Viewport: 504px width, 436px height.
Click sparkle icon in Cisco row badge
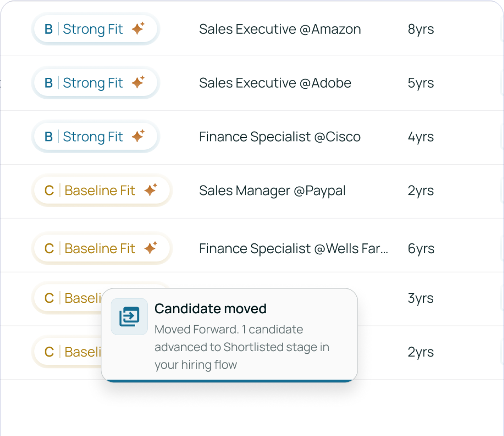click(x=138, y=136)
